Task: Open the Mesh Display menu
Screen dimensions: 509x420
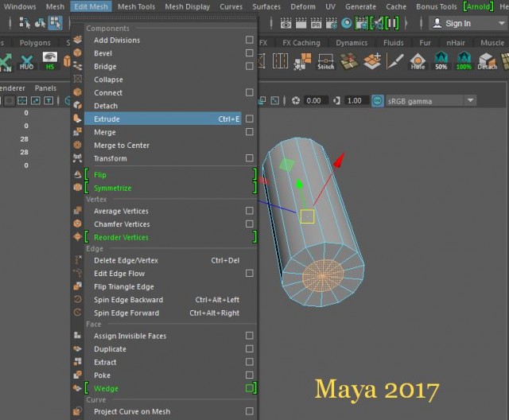Action: click(x=188, y=6)
